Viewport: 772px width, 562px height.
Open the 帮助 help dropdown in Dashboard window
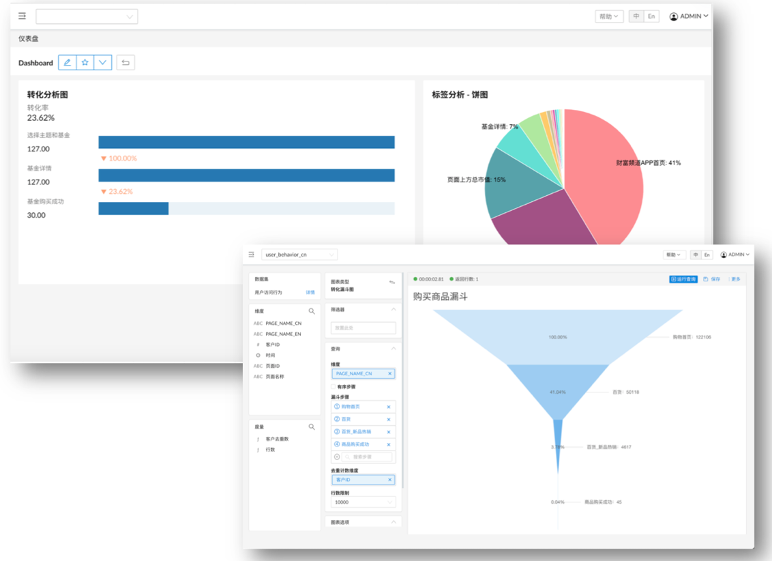(x=609, y=16)
